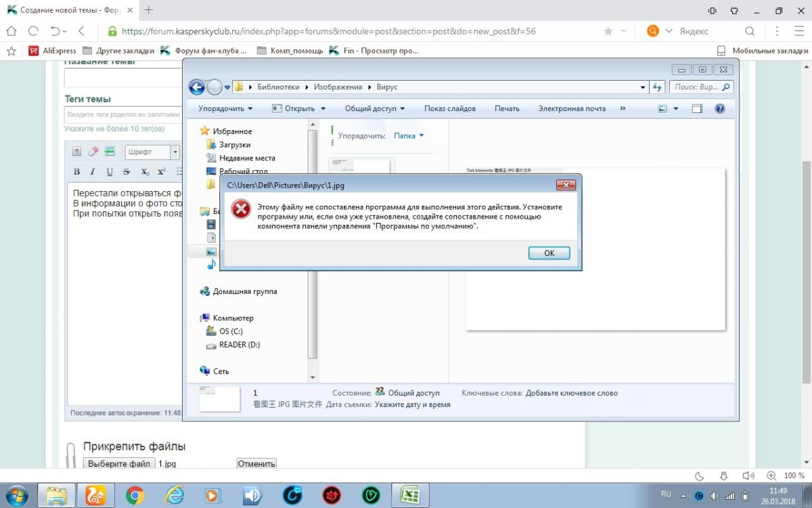Toggle the Explorer preview pane button

pyautogui.click(x=698, y=108)
